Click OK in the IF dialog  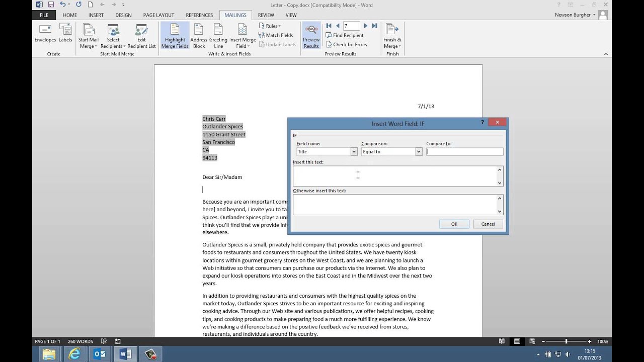(454, 224)
